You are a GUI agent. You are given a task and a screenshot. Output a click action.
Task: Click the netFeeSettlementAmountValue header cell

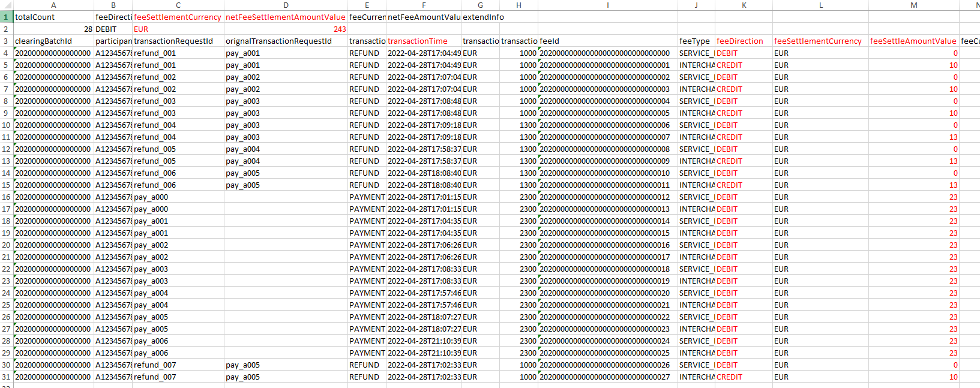[x=286, y=17]
